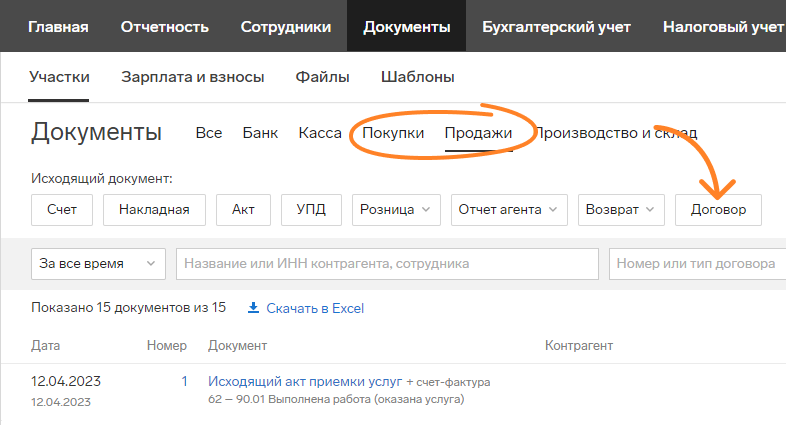The image size is (786, 425).
Task: Open the За все время period dropdown
Action: pos(98,264)
